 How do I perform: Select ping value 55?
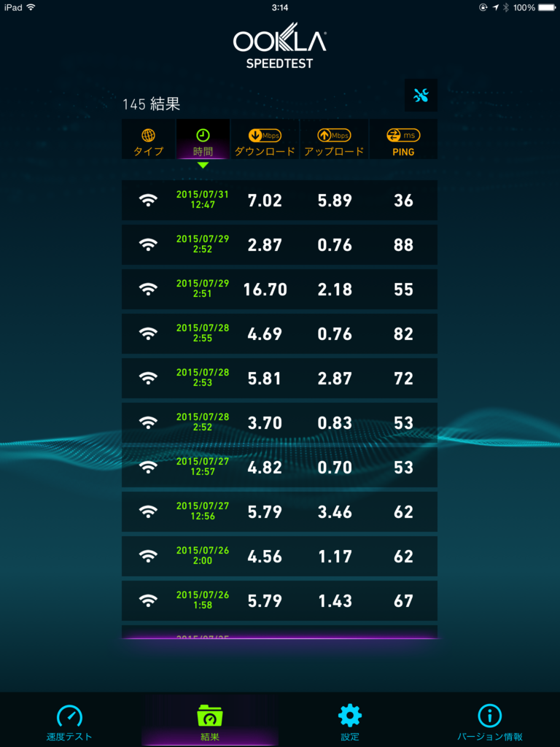(x=403, y=290)
